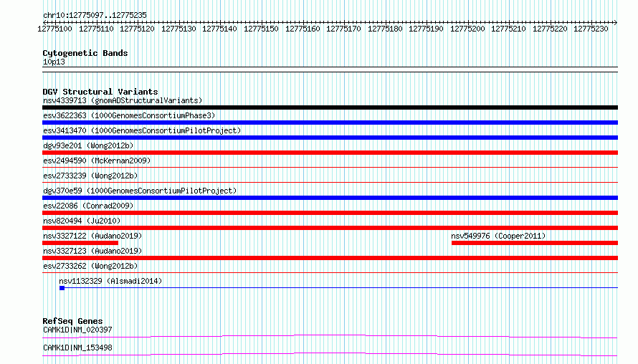The height and width of the screenshot is (364, 638).
Task: Open variant esv3413470 label
Action: 142,130
